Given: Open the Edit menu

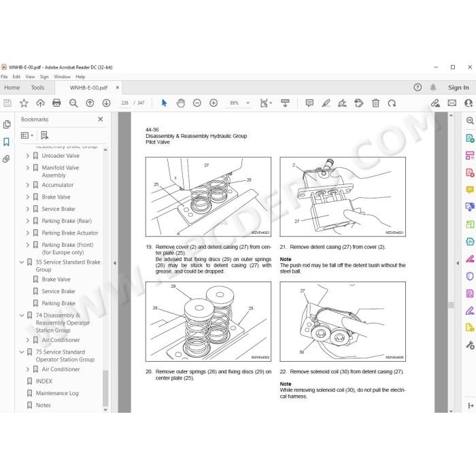Looking at the screenshot, I should [16, 77].
